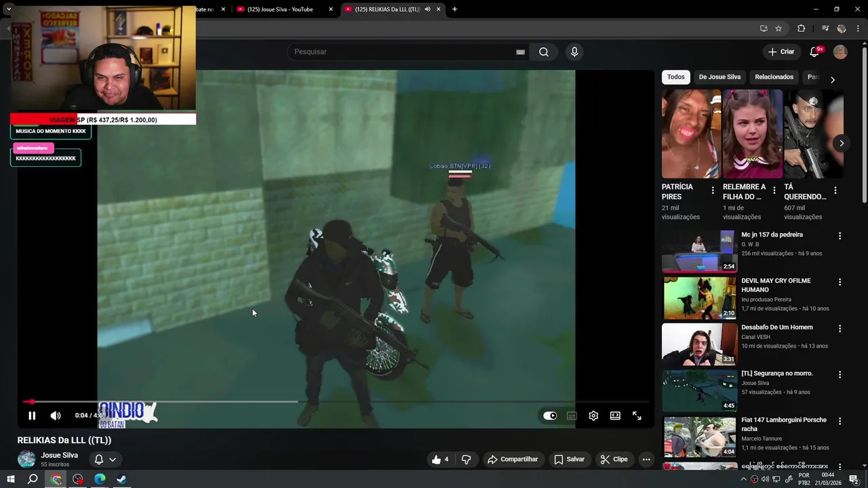Image resolution: width=868 pixels, height=488 pixels.
Task: Select the De Josue Silva chip
Action: 719,77
